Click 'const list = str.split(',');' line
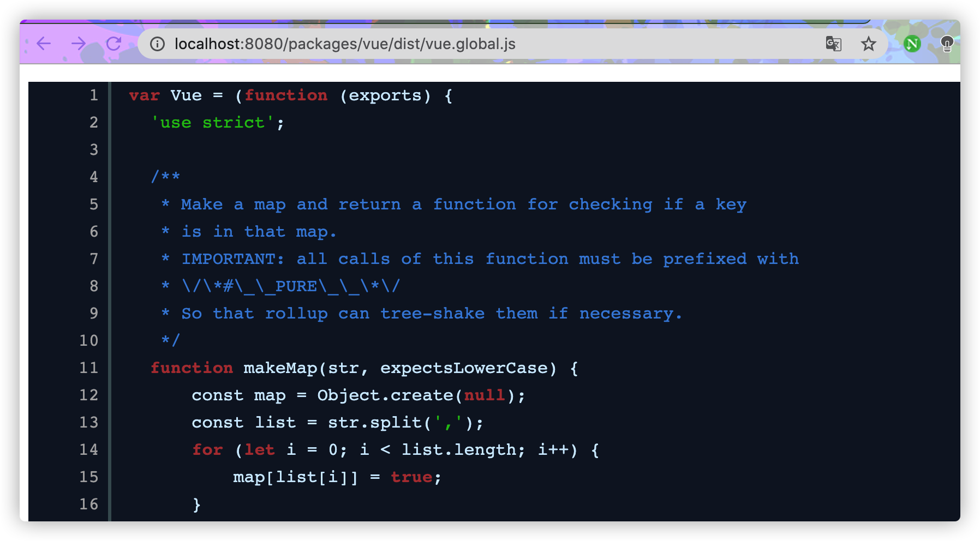Image resolution: width=980 pixels, height=541 pixels. point(338,423)
